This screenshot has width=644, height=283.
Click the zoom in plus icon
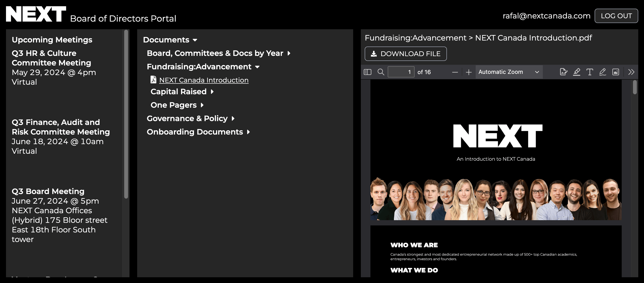click(468, 72)
